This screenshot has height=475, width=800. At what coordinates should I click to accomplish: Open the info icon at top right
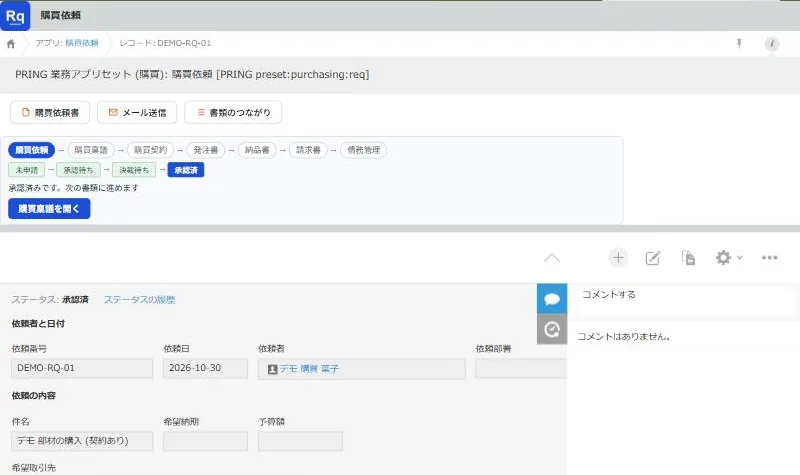click(x=772, y=43)
